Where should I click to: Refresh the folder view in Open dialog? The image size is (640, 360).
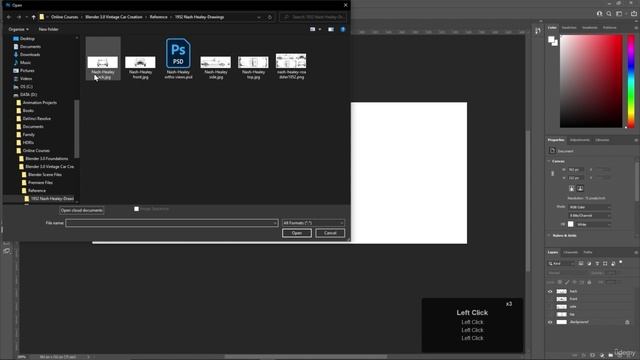click(270, 17)
